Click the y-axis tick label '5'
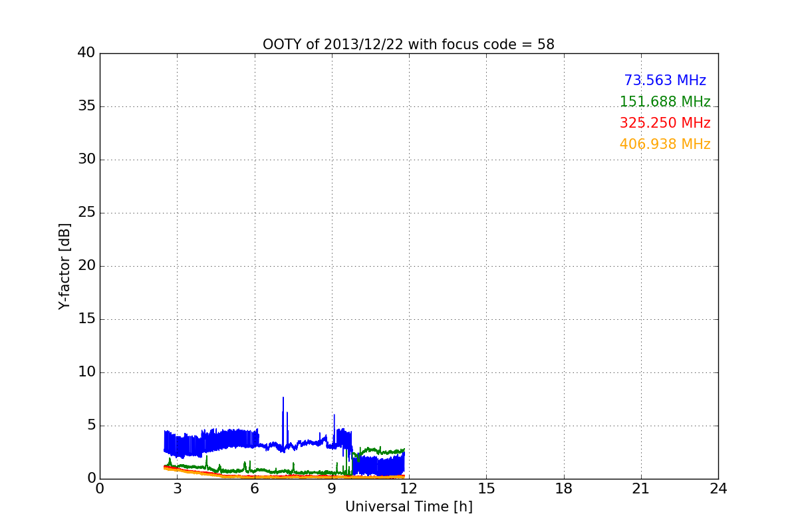This screenshot has width=798, height=532. coord(90,426)
